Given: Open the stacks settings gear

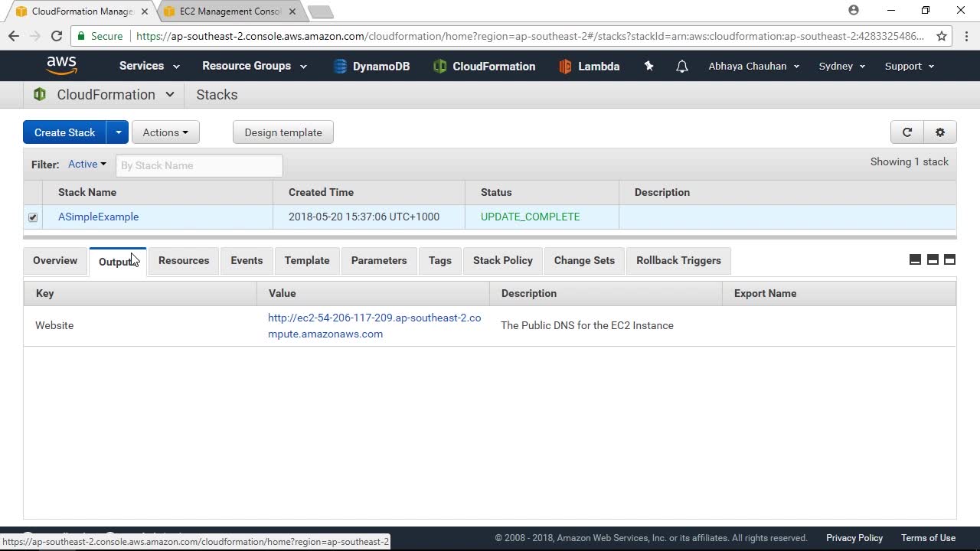Looking at the screenshot, I should (940, 132).
